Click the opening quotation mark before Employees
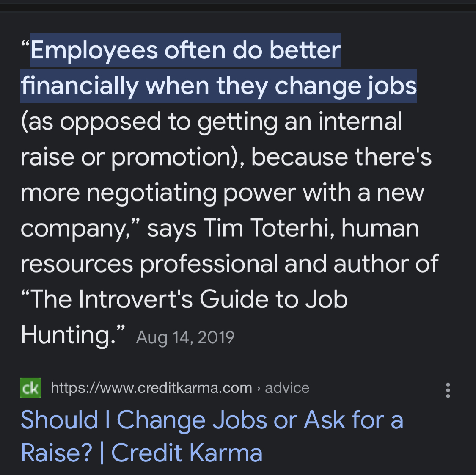Screen dimensions: 476x475 click(25, 45)
